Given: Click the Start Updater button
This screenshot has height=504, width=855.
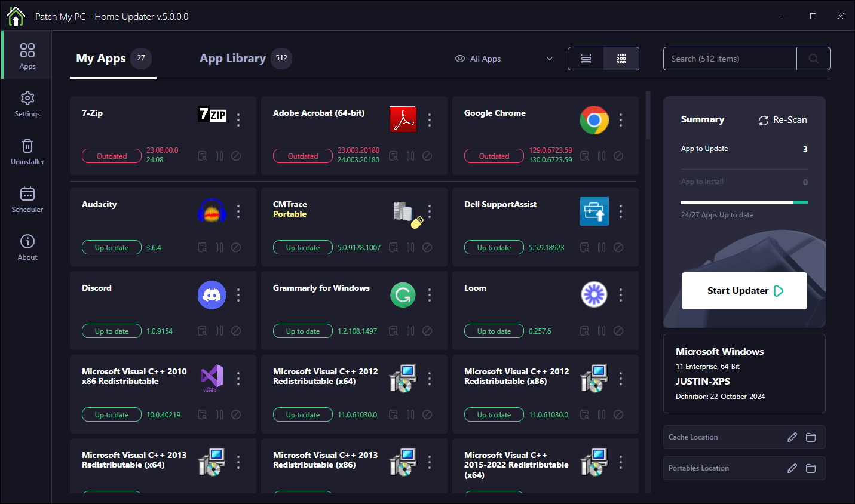Looking at the screenshot, I should pos(744,291).
